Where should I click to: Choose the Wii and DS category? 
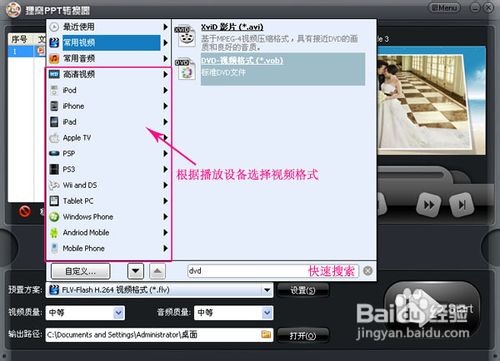point(109,185)
